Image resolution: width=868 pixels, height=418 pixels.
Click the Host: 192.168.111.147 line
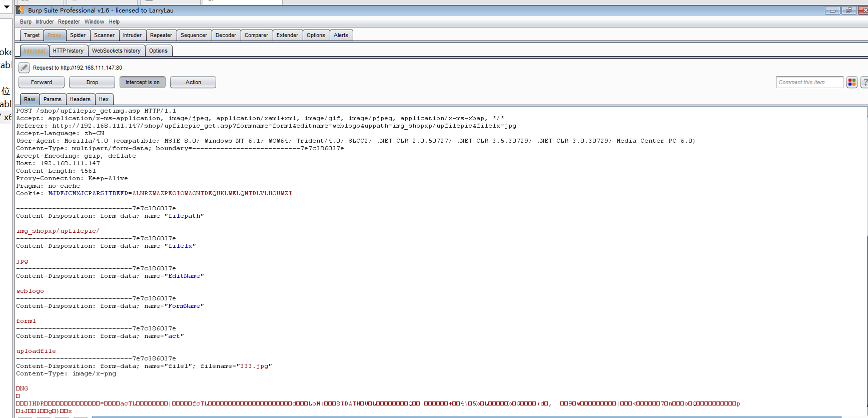[58, 163]
